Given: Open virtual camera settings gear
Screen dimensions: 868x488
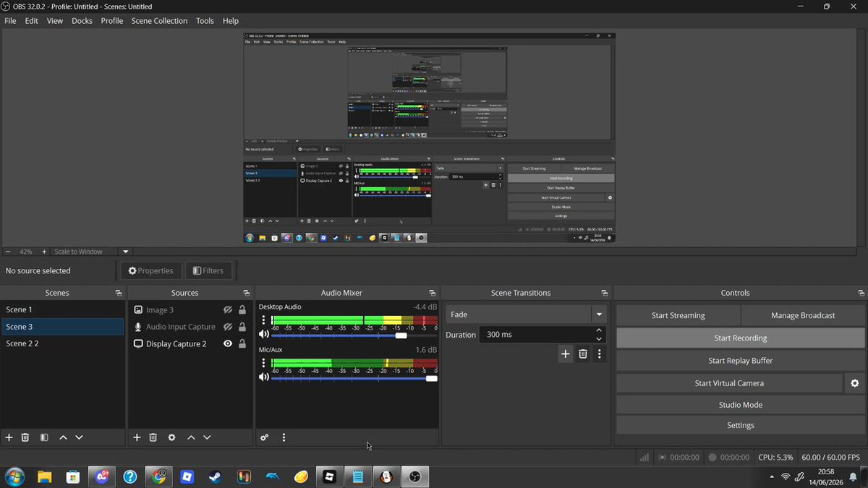Looking at the screenshot, I should (x=855, y=383).
